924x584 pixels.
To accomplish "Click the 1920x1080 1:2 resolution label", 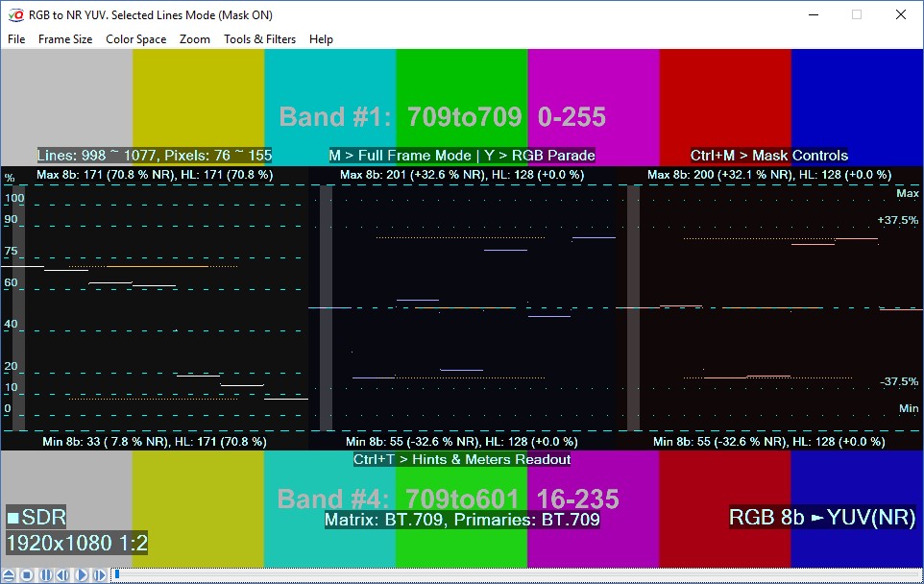I will (x=77, y=542).
